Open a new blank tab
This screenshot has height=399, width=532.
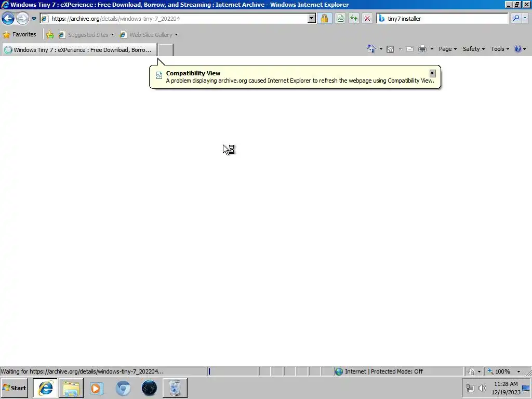click(166, 50)
